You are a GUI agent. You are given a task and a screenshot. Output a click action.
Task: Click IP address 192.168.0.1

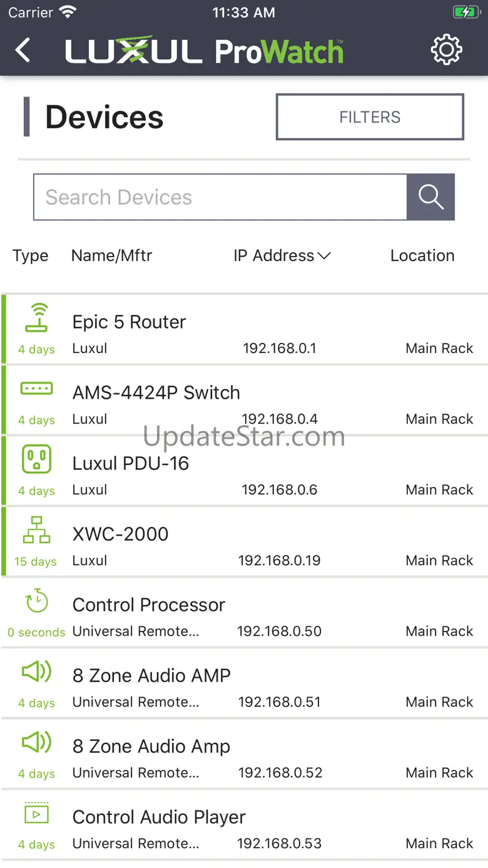tap(280, 349)
